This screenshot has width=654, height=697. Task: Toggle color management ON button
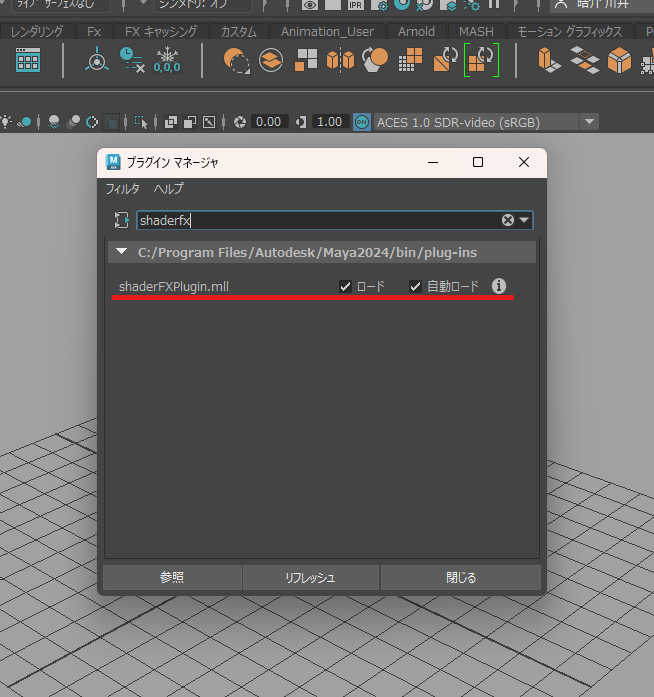click(362, 122)
